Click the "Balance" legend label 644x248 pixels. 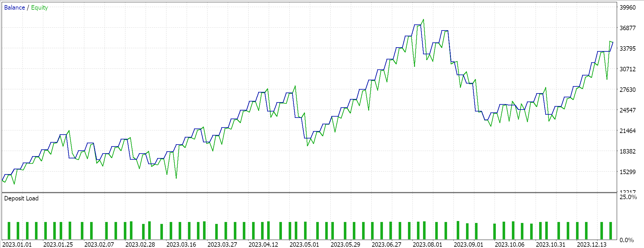14,7
